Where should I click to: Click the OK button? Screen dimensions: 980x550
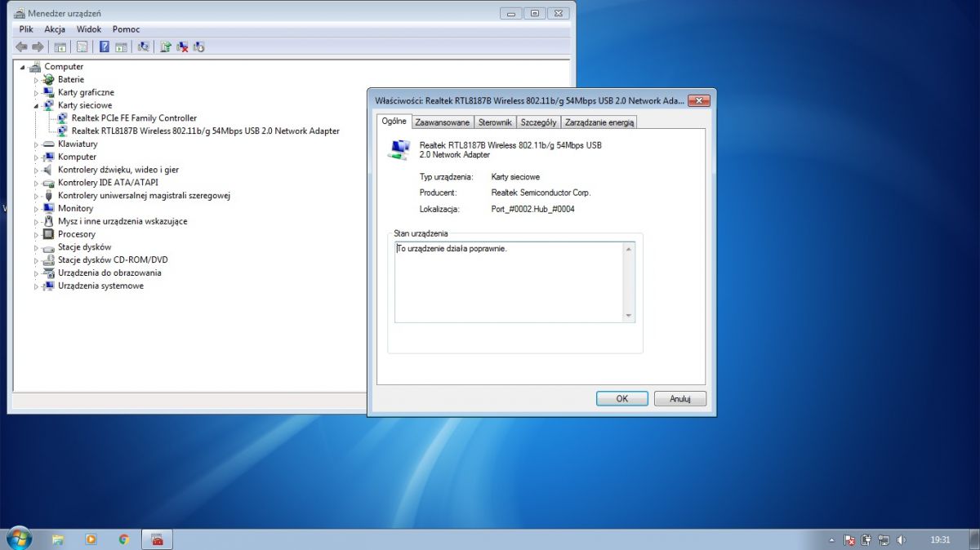tap(621, 399)
